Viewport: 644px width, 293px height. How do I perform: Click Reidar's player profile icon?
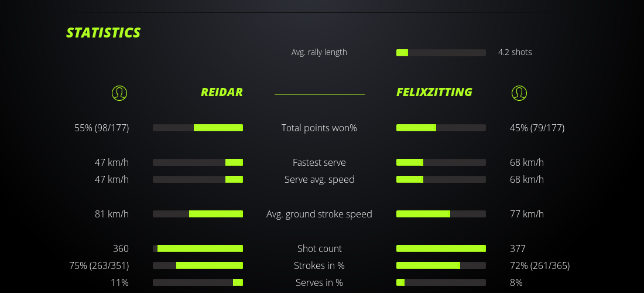point(119,93)
